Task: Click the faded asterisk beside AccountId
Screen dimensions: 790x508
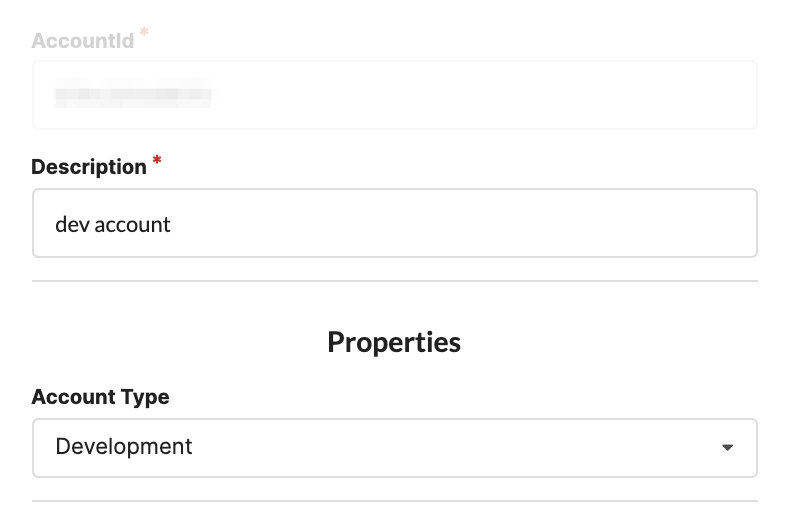Action: point(144,34)
